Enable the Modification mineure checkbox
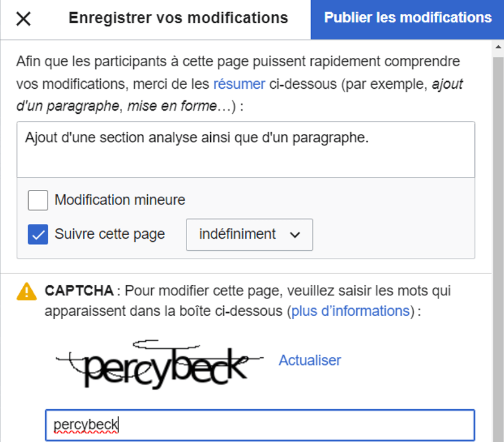504x442 pixels. click(x=38, y=200)
